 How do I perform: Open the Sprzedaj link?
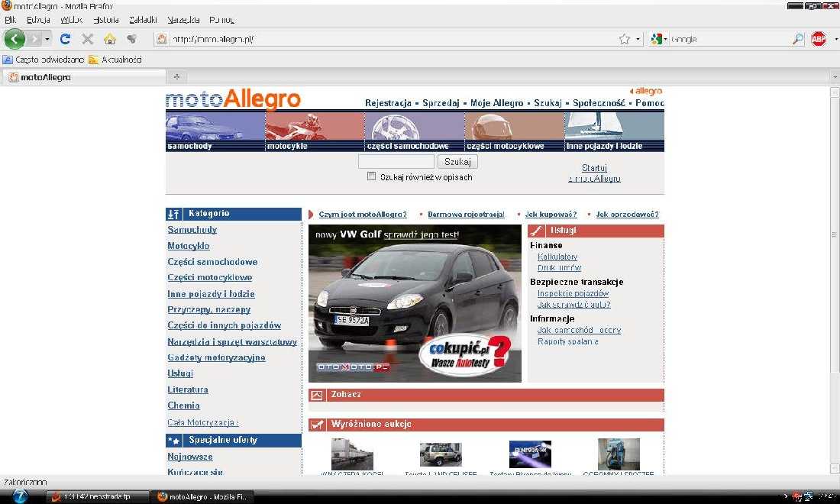[x=441, y=103]
